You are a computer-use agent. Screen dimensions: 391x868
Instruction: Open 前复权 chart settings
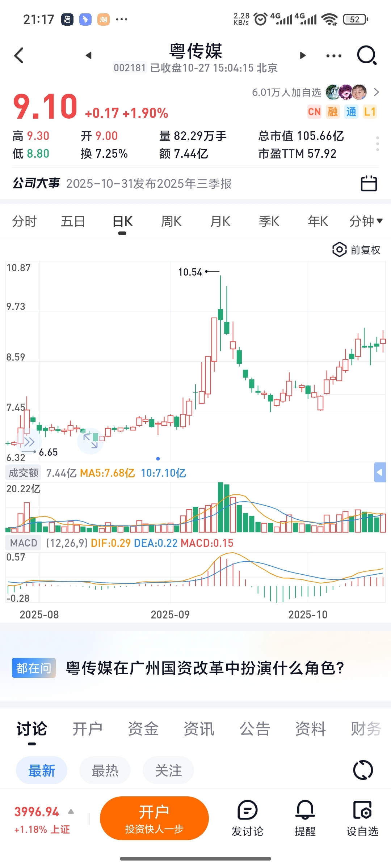[357, 250]
